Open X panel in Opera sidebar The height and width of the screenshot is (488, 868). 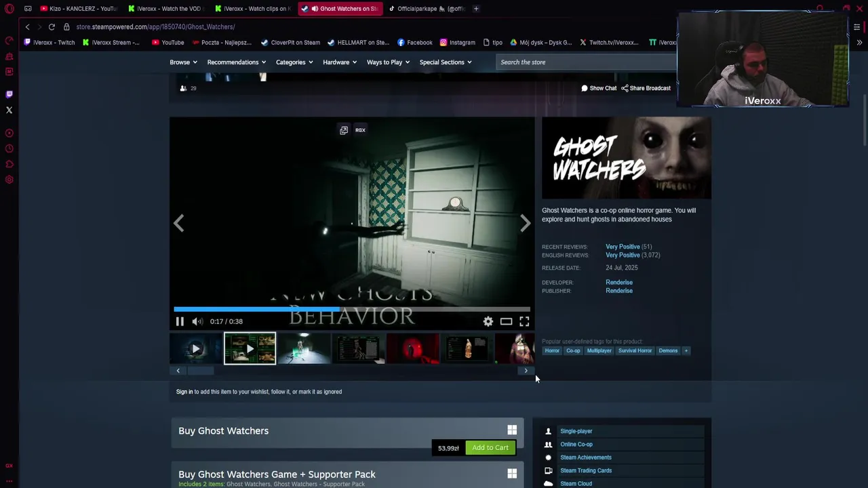point(9,110)
